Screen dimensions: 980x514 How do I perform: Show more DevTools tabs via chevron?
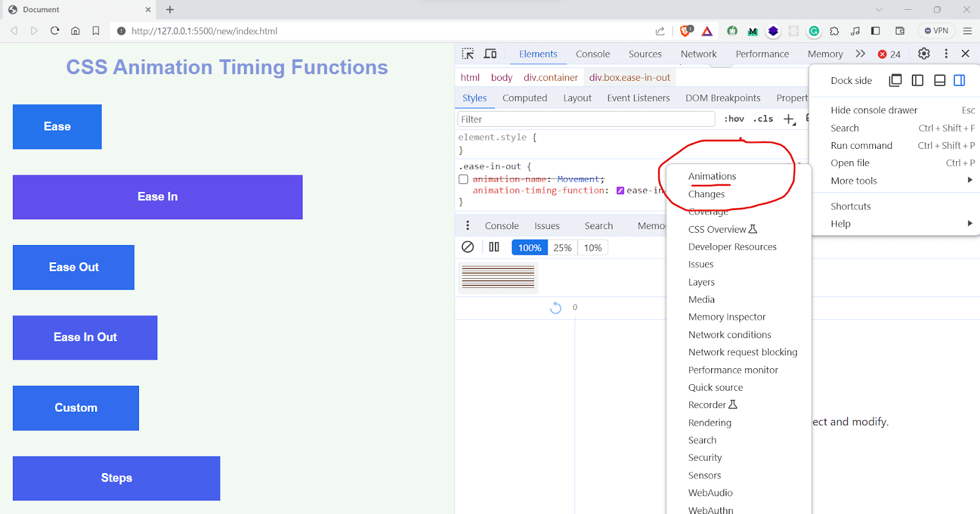point(861,54)
